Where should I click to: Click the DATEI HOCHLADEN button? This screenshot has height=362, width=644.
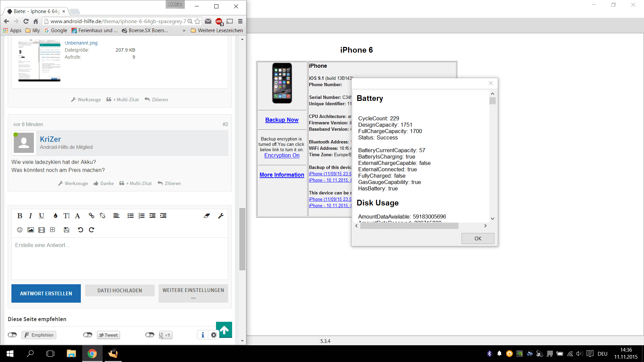point(120,291)
